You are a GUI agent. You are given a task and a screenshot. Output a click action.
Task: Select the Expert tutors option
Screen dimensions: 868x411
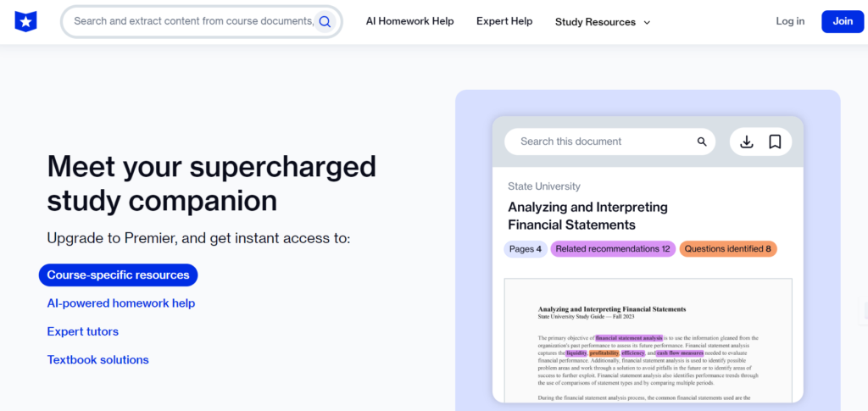pyautogui.click(x=83, y=331)
